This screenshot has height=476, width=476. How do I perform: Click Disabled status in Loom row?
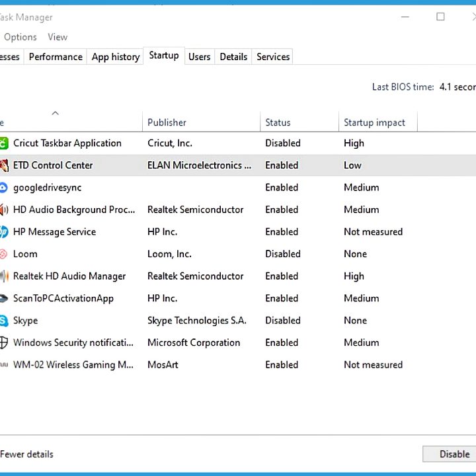(x=283, y=254)
